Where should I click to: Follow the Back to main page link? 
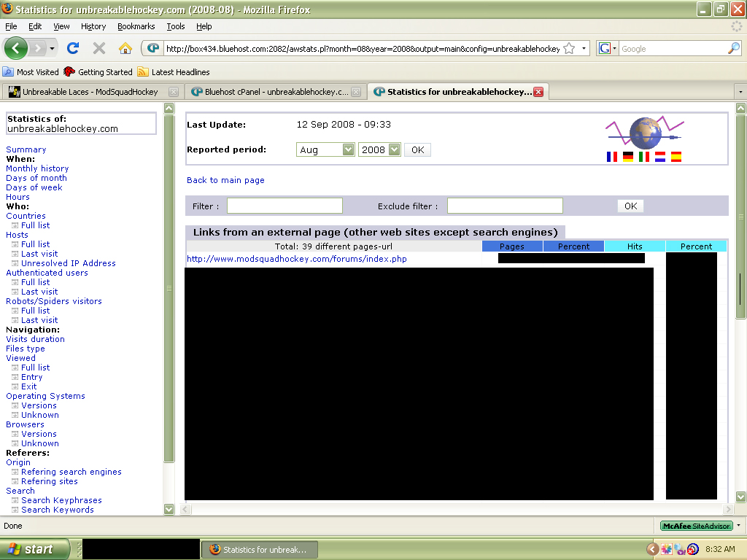[x=225, y=180]
